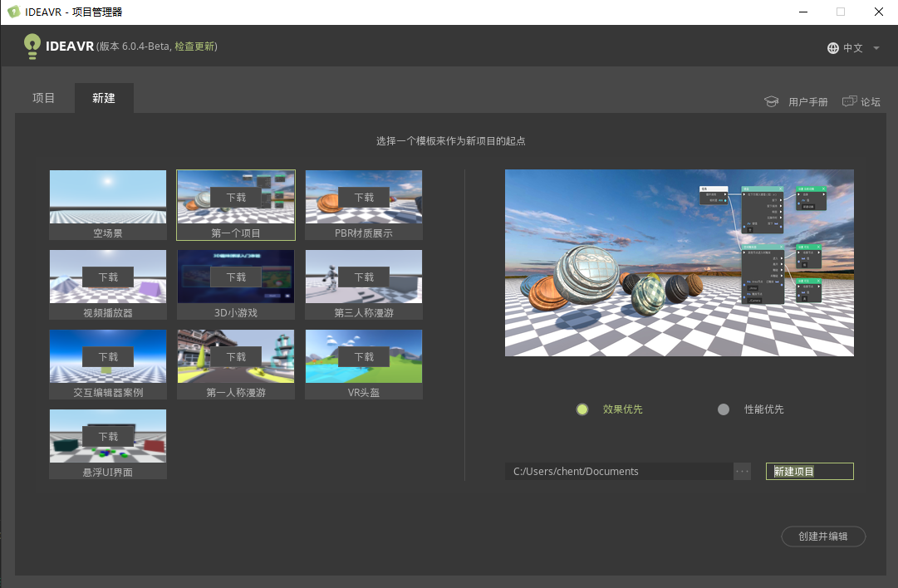This screenshot has width=898, height=588.
Task: Download the 视频播放器 template
Action: point(108,277)
